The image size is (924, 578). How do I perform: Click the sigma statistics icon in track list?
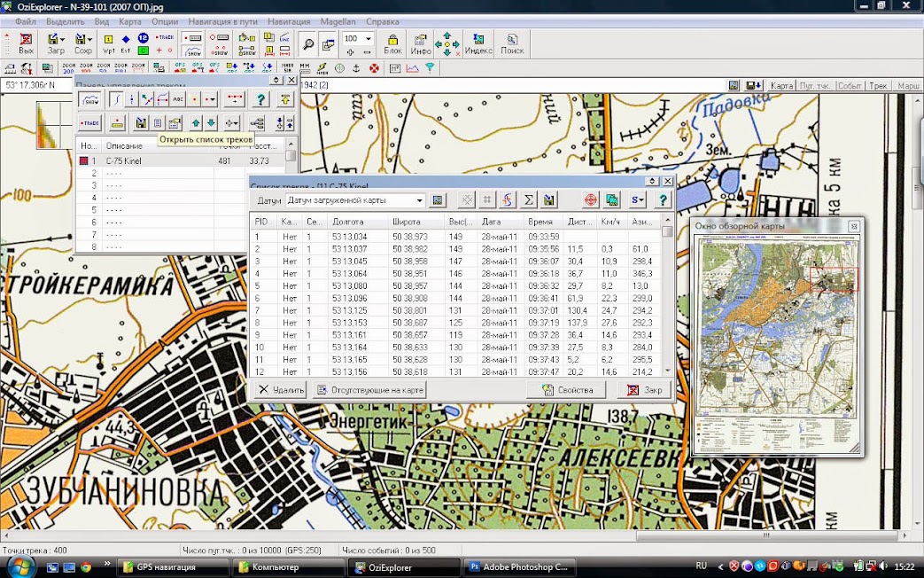click(x=529, y=200)
